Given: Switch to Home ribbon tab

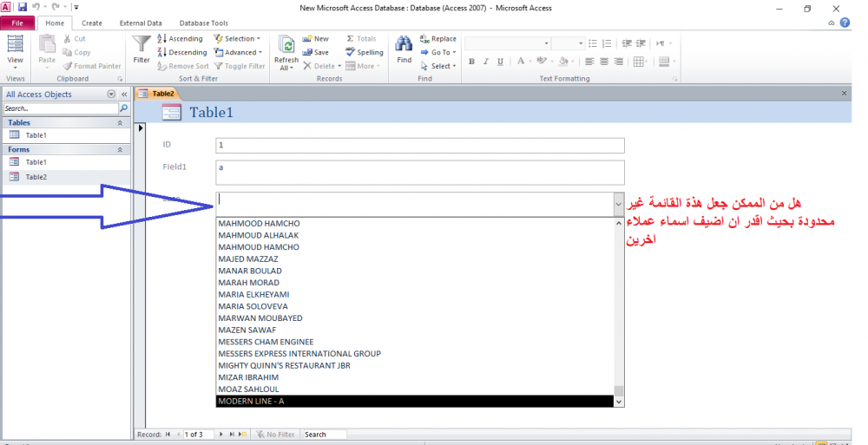Looking at the screenshot, I should coord(55,23).
